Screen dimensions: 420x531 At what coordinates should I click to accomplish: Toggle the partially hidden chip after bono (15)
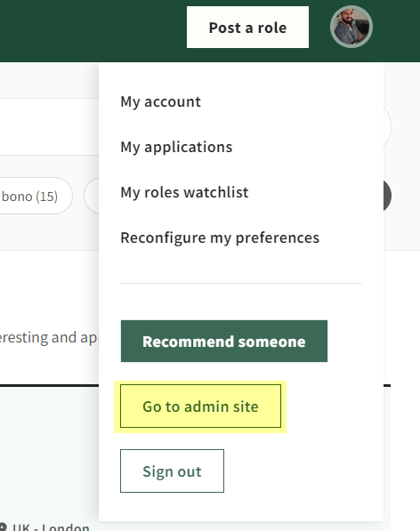click(x=92, y=196)
